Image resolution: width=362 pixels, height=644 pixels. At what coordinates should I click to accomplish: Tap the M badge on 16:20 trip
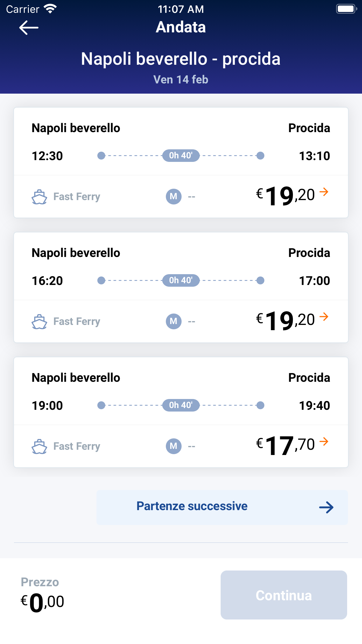(174, 321)
